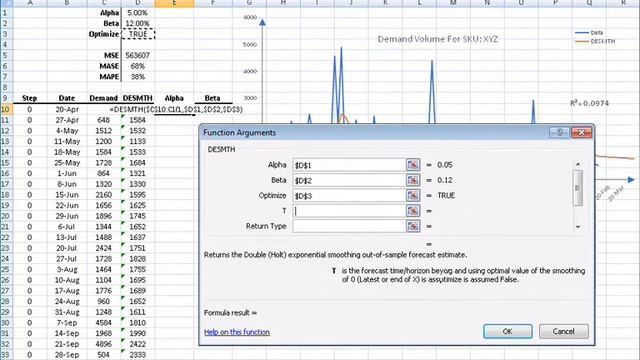The height and width of the screenshot is (360, 640).
Task: Select the MAPE value 38%
Action: point(138,76)
